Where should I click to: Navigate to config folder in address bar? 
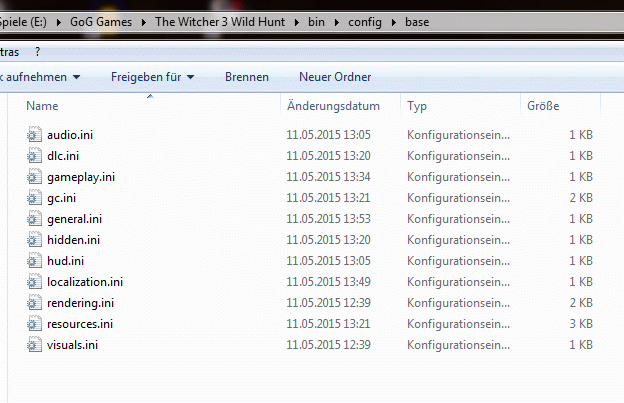click(x=365, y=22)
